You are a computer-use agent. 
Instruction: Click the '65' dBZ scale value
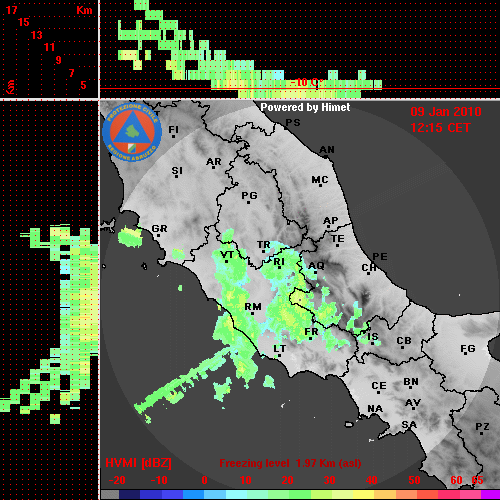pos(477,480)
